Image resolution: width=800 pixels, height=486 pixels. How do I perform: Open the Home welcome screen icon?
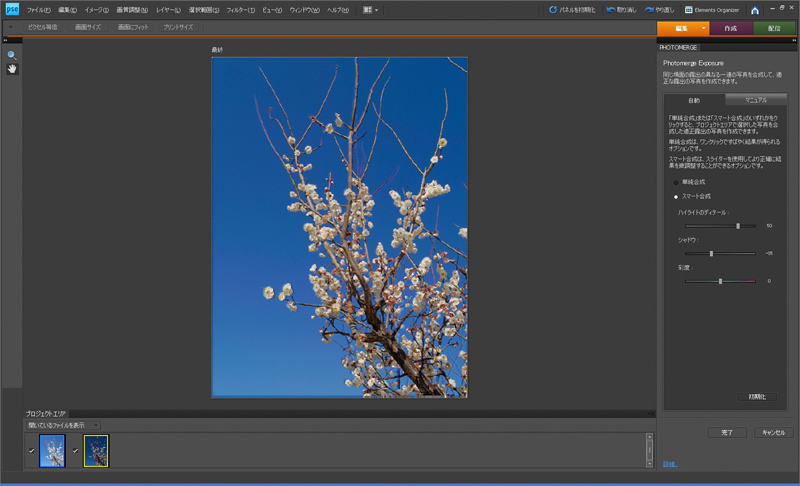(x=755, y=10)
